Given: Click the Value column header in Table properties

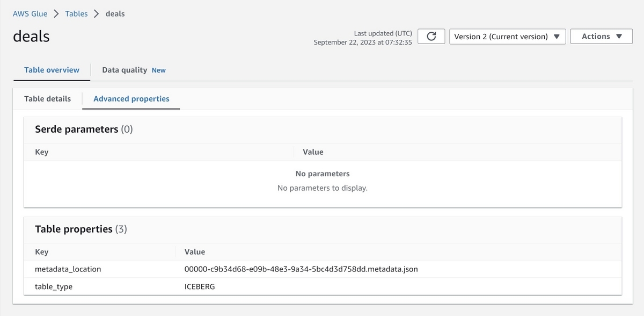Looking at the screenshot, I should click(195, 252).
